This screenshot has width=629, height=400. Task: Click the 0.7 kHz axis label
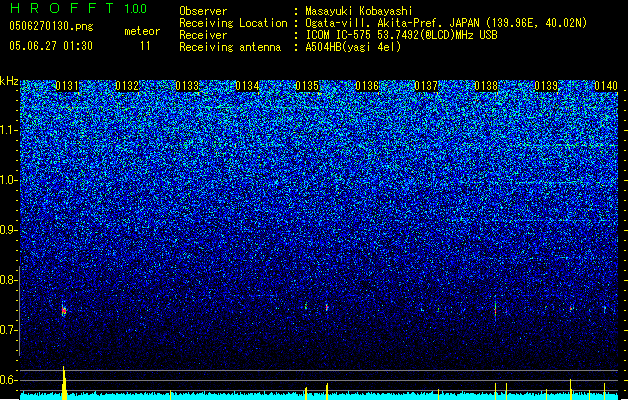pyautogui.click(x=8, y=330)
